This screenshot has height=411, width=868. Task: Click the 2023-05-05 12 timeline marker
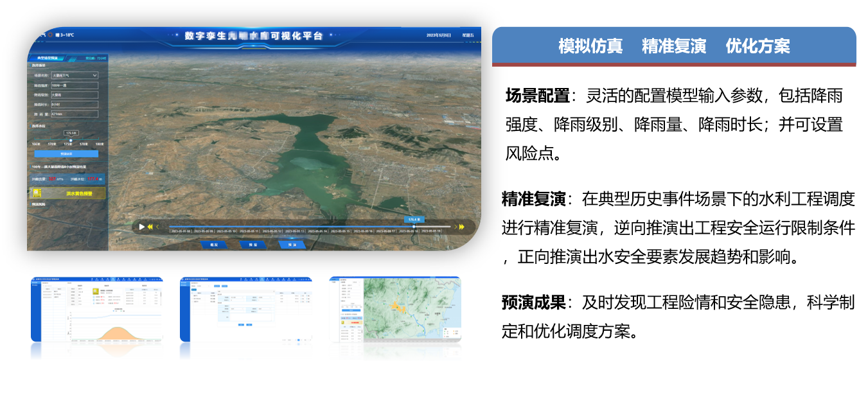(272, 231)
